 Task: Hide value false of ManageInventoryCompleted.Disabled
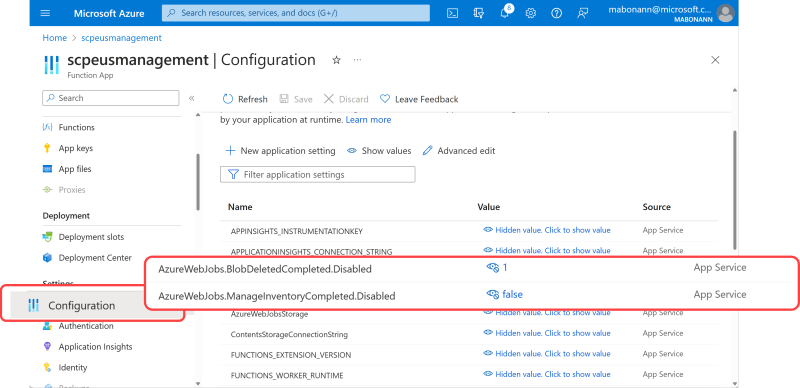pos(505,294)
